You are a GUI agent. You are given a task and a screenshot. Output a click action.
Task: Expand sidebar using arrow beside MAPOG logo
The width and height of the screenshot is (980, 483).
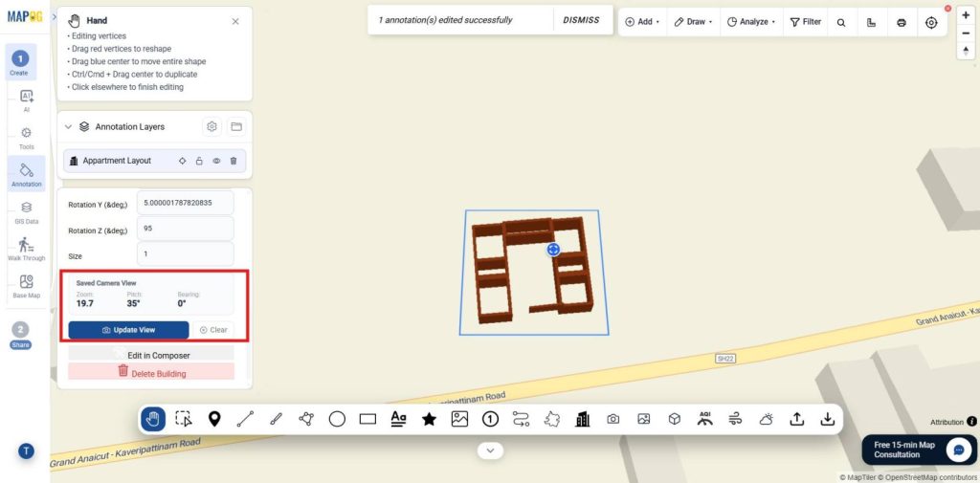[x=54, y=17]
